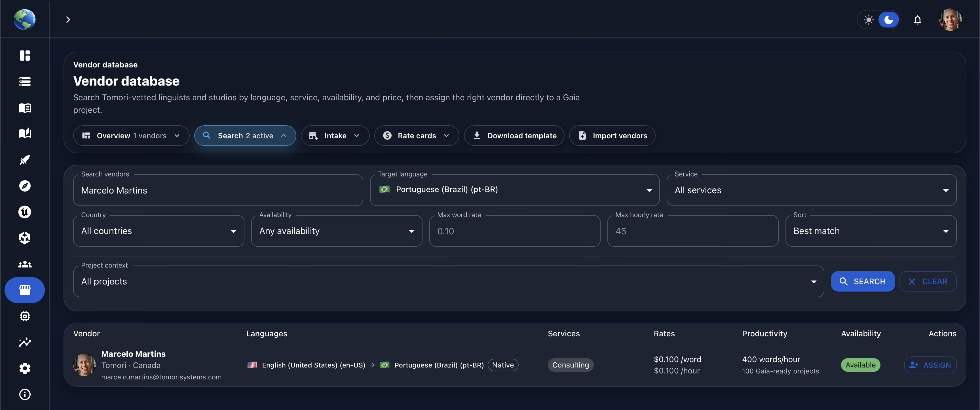Open the Sort dropdown
This screenshot has height=410, width=980.
[871, 231]
